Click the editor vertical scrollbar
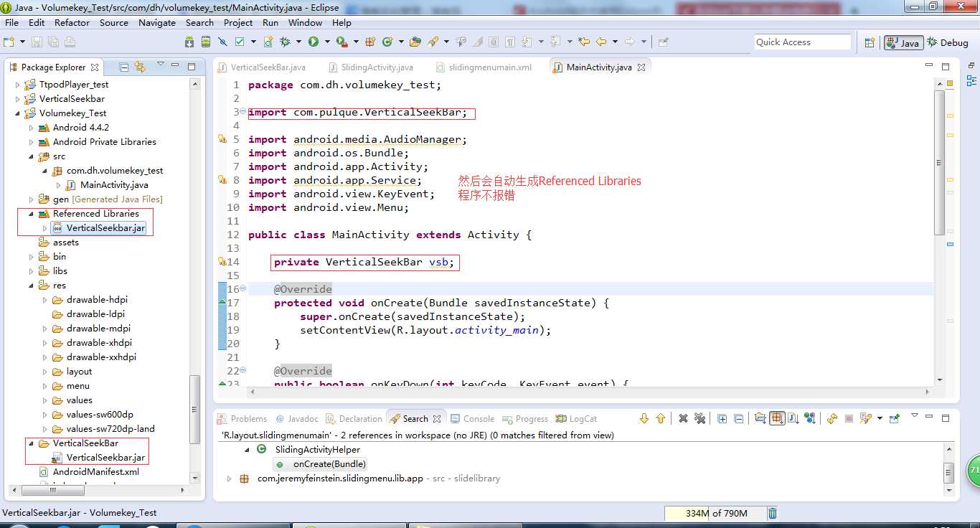The width and height of the screenshot is (980, 528). 940,162
